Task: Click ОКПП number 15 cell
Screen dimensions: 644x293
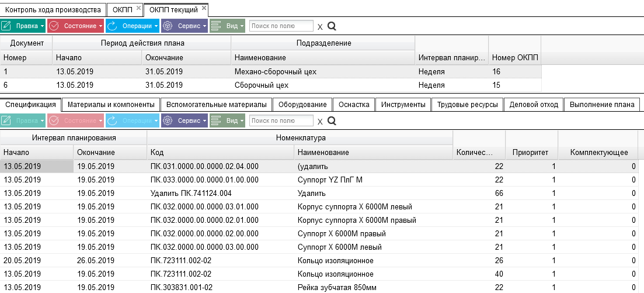Action: (514, 85)
